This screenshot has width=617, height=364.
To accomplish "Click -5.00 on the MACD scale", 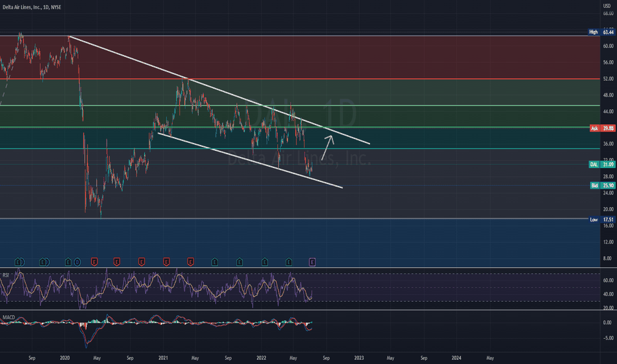I will click(608, 338).
